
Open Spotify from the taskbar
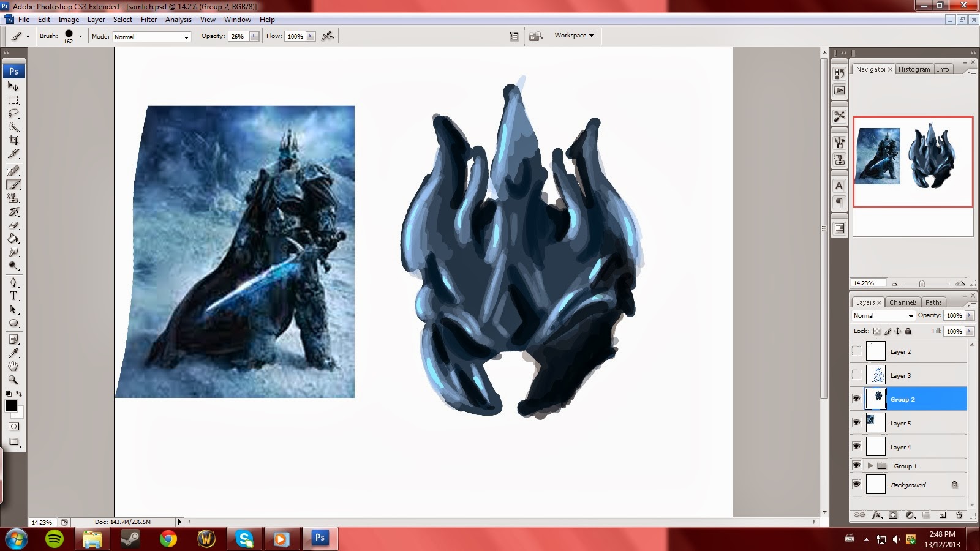[x=55, y=539]
